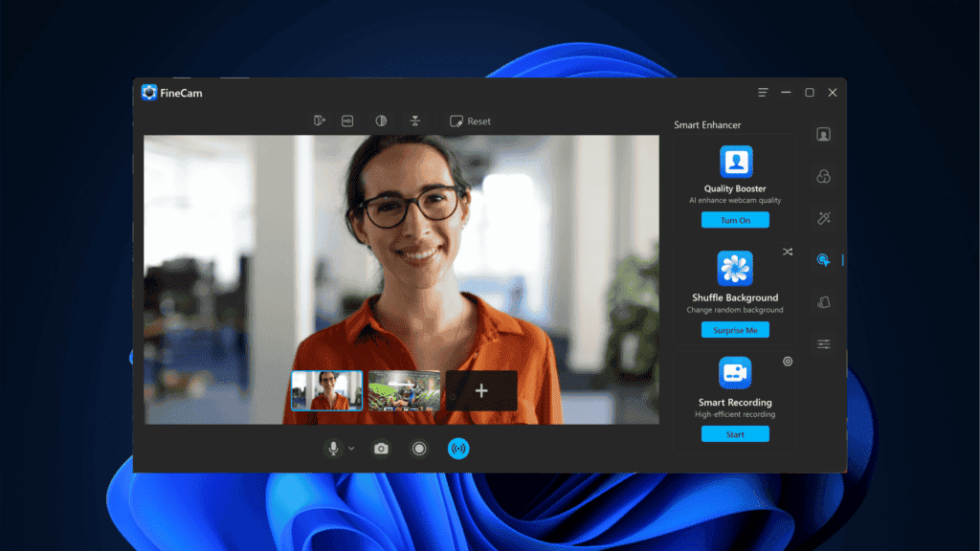Close the FineCam window
The width and height of the screenshot is (980, 551).
pos(833,93)
